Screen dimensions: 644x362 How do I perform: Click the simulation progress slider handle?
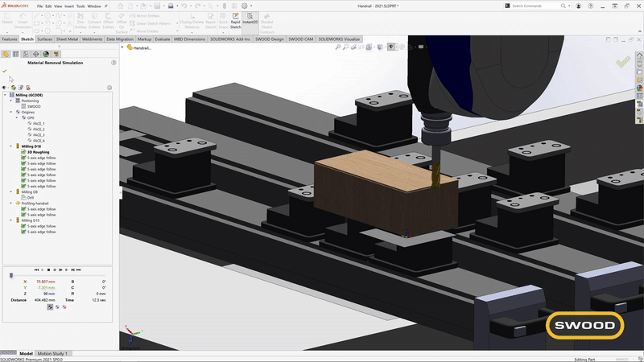point(10,275)
